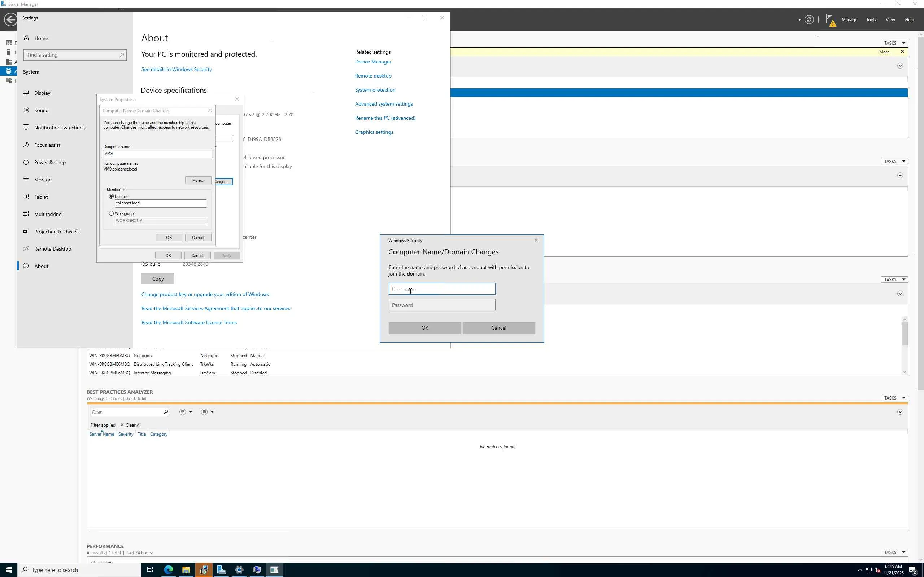Select the Domain radio button
This screenshot has height=577, width=924.
112,197
